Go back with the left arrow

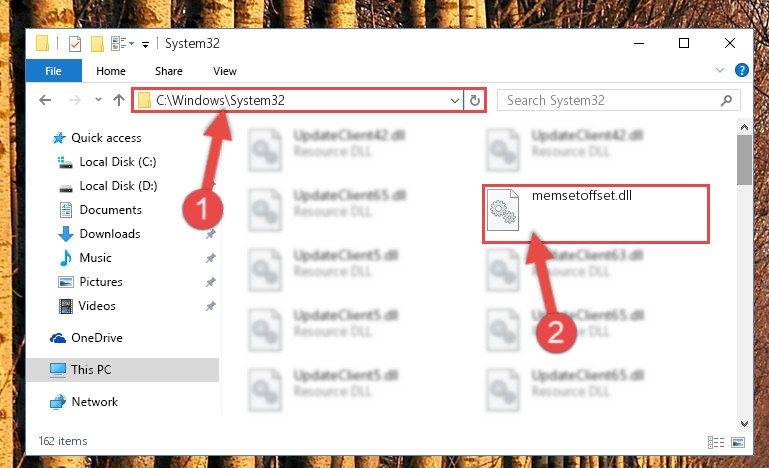pos(45,100)
